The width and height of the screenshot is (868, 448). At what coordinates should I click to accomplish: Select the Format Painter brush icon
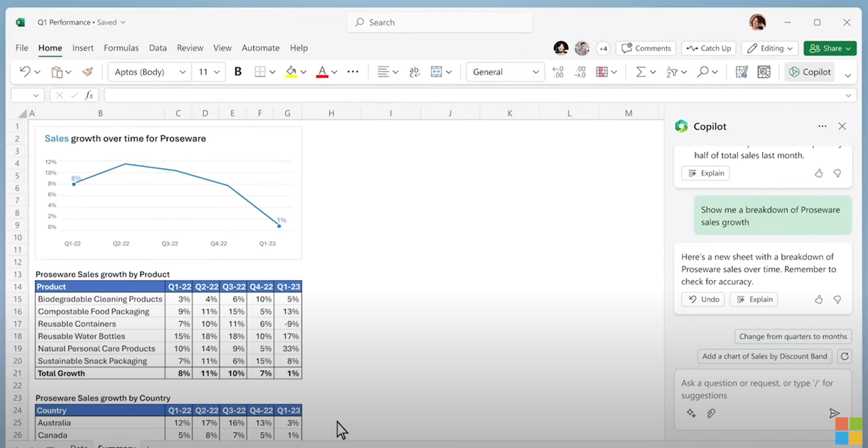(88, 72)
